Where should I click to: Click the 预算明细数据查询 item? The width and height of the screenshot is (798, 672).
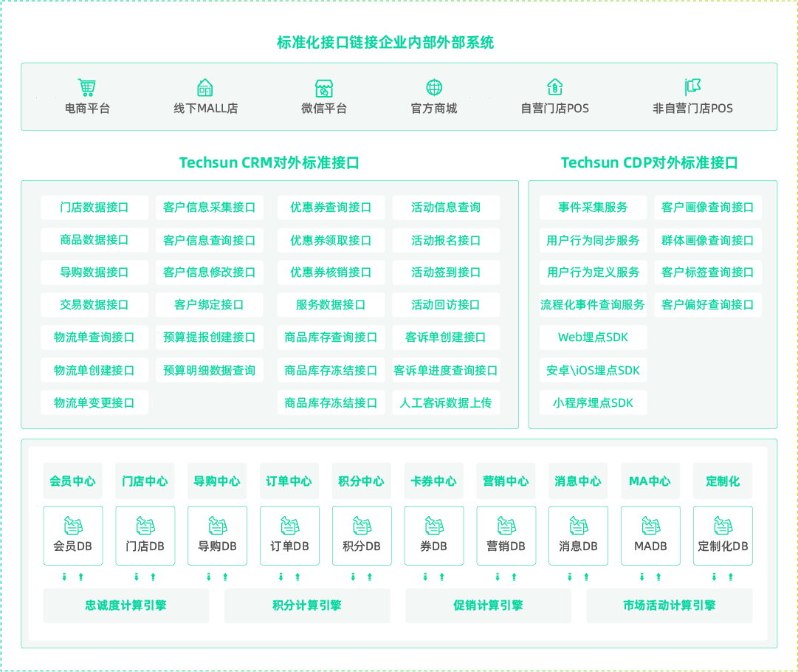click(210, 370)
